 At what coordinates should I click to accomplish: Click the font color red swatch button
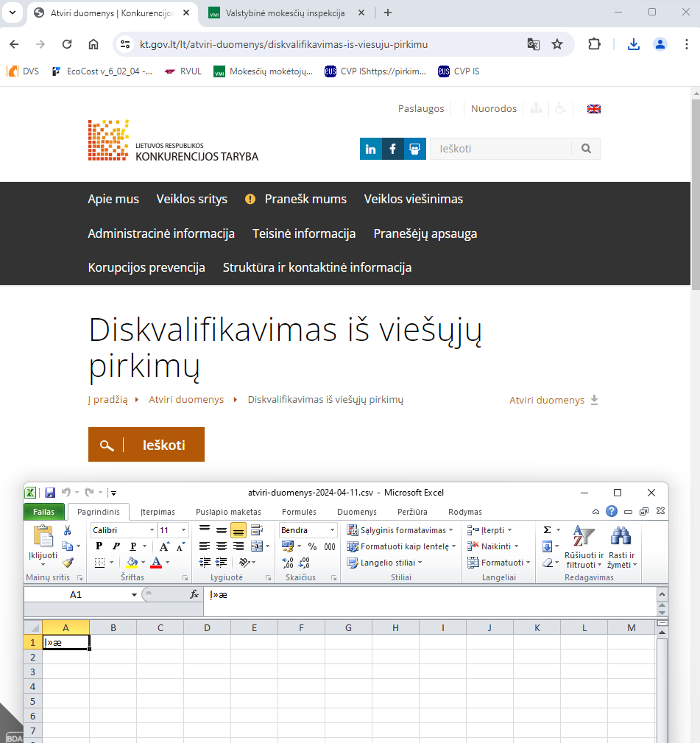(x=155, y=563)
